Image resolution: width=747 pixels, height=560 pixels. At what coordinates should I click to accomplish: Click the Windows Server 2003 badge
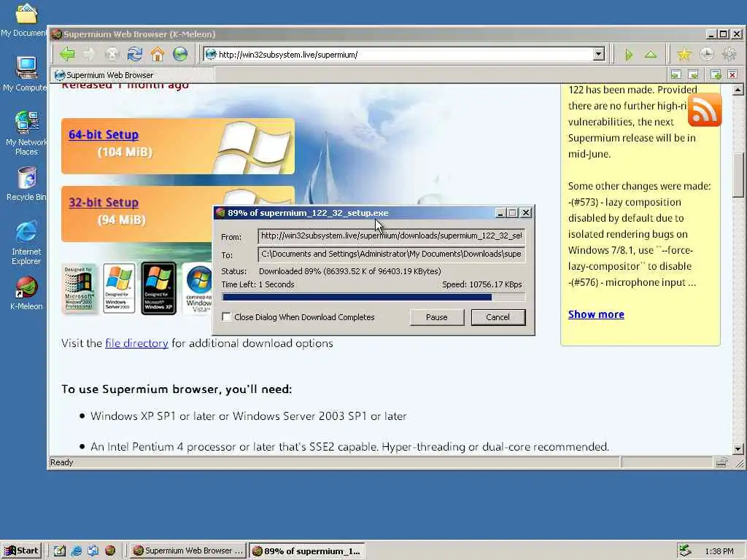[x=119, y=289]
